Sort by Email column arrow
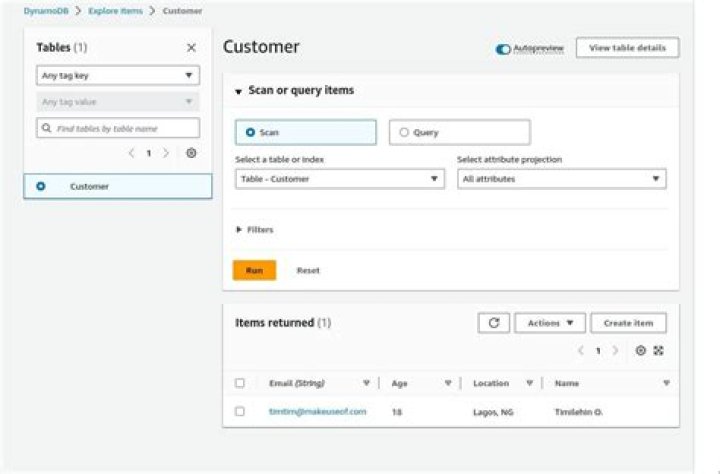 [x=366, y=383]
